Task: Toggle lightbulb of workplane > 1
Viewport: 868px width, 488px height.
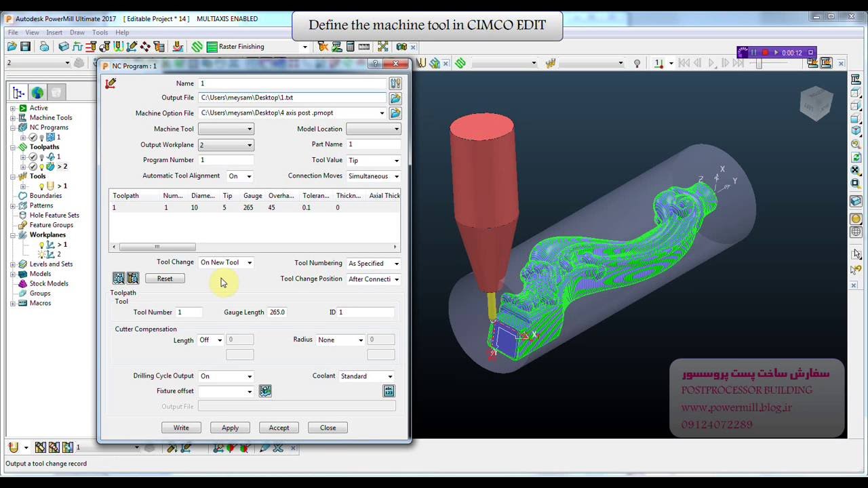Action: point(41,245)
